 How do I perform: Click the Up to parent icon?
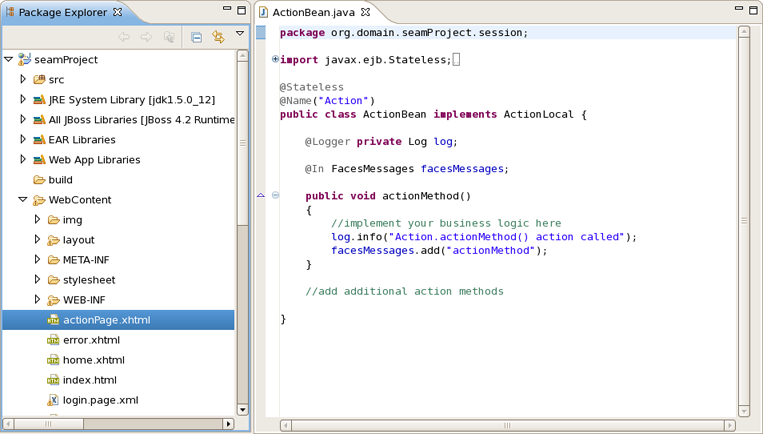tap(169, 37)
